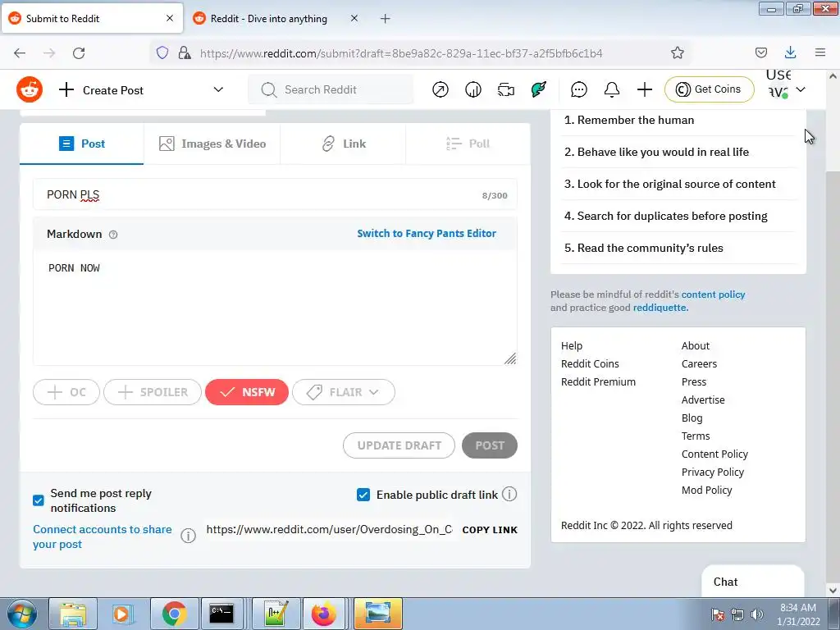Mark the post as OC
The width and height of the screenshot is (840, 630).
tap(66, 392)
